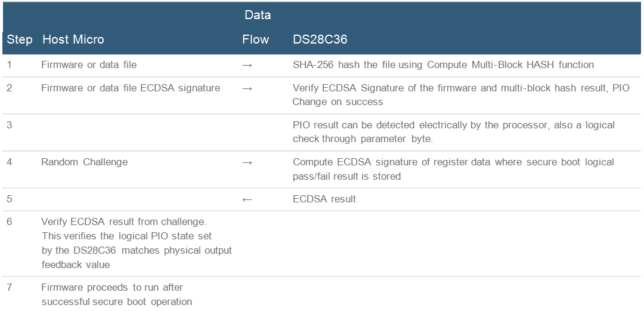Select the 'Firmware proceeds to run' cell
The width and height of the screenshot is (644, 311).
116,294
